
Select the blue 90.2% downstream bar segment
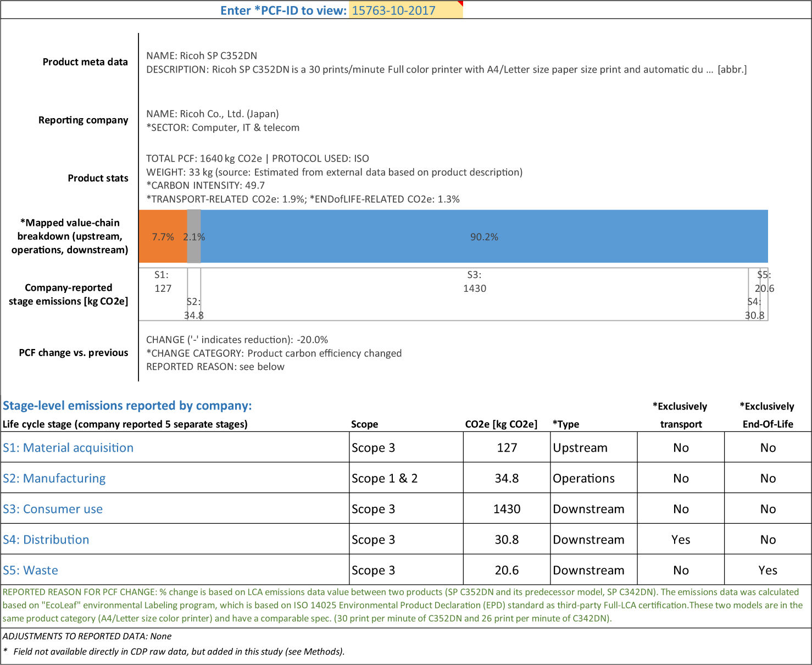[484, 236]
